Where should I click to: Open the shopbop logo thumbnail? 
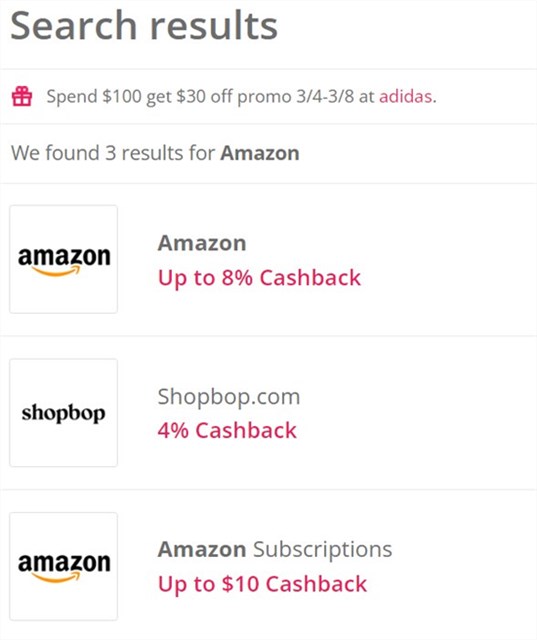[x=64, y=413]
